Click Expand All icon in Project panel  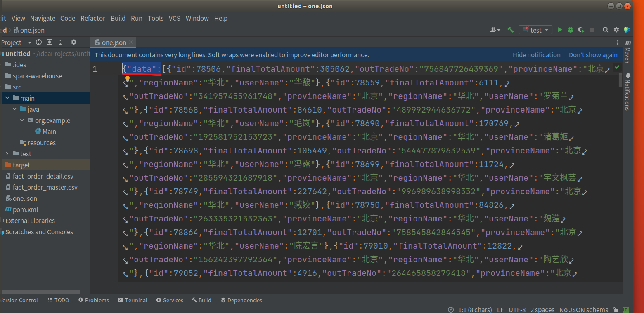pos(50,42)
